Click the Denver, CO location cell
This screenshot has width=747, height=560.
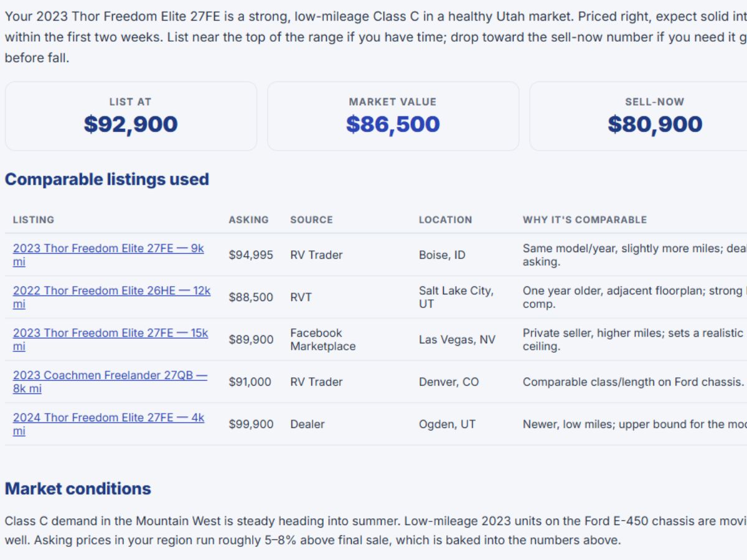(449, 382)
